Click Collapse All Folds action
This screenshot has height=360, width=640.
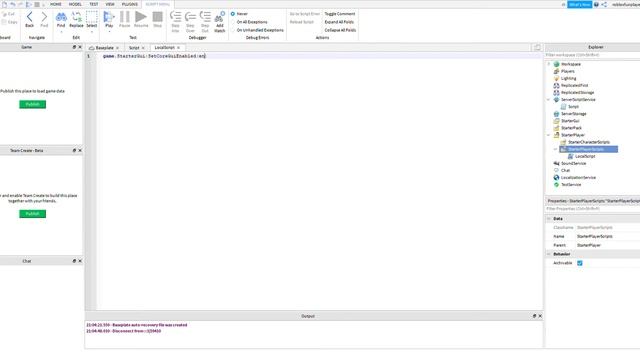(x=340, y=30)
